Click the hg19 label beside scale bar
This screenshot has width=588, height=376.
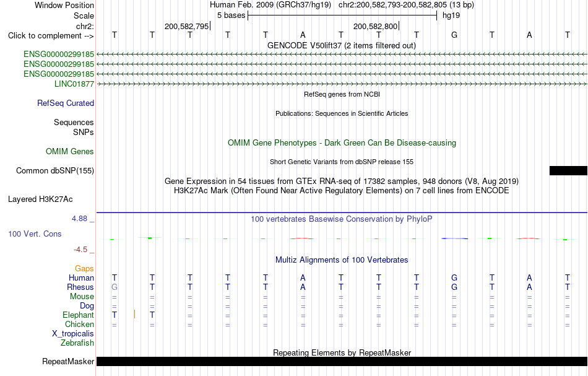pyautogui.click(x=451, y=15)
